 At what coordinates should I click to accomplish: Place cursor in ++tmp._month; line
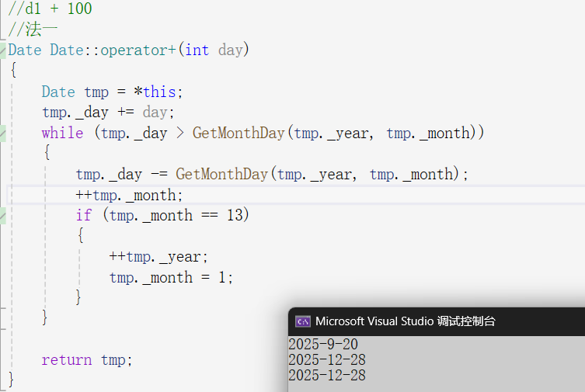129,195
